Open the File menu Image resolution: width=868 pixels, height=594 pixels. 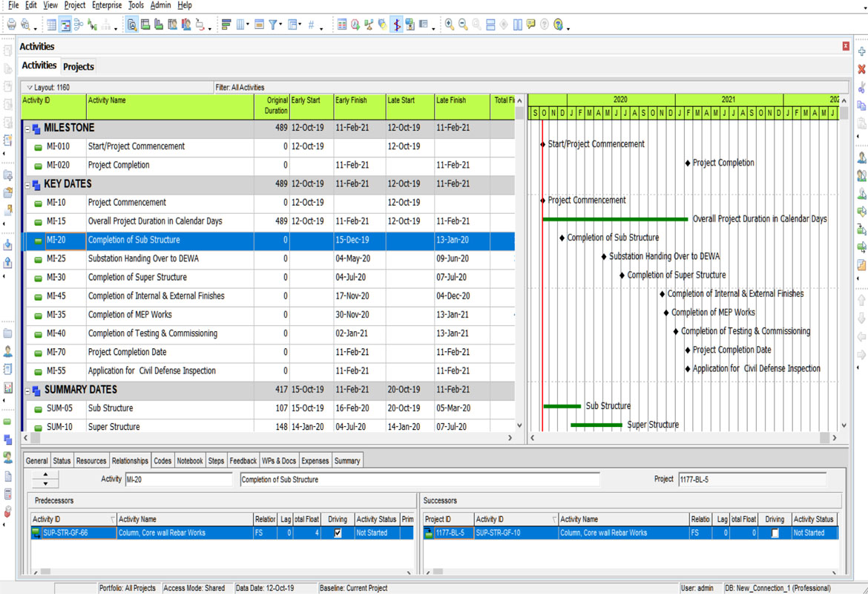point(13,5)
